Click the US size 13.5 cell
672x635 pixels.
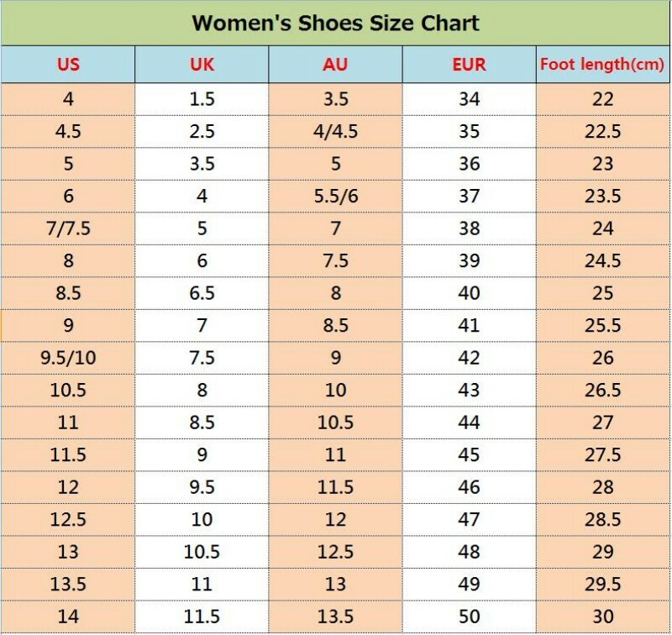(68, 584)
